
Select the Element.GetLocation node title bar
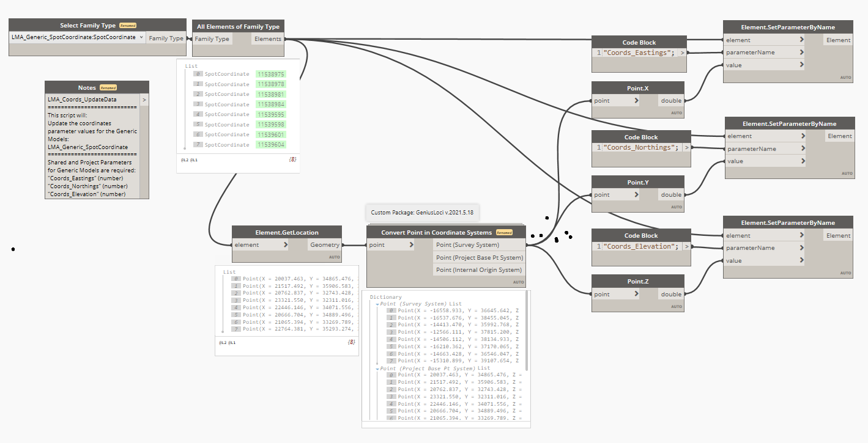coord(287,232)
